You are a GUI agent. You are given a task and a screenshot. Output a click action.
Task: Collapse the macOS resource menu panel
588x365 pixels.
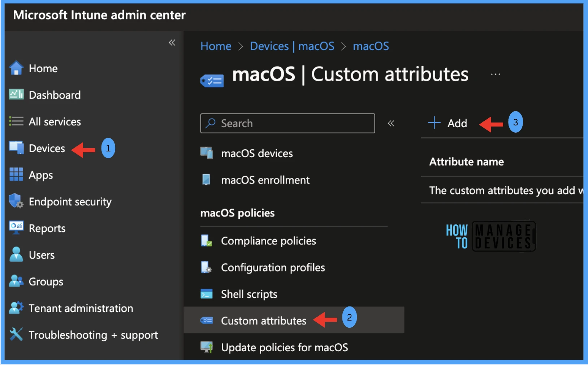point(391,123)
